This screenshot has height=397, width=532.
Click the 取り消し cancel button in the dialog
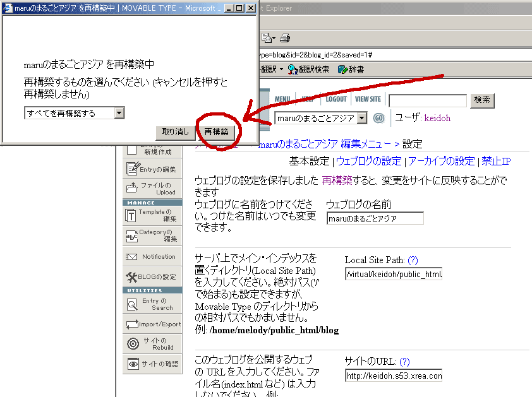[176, 132]
